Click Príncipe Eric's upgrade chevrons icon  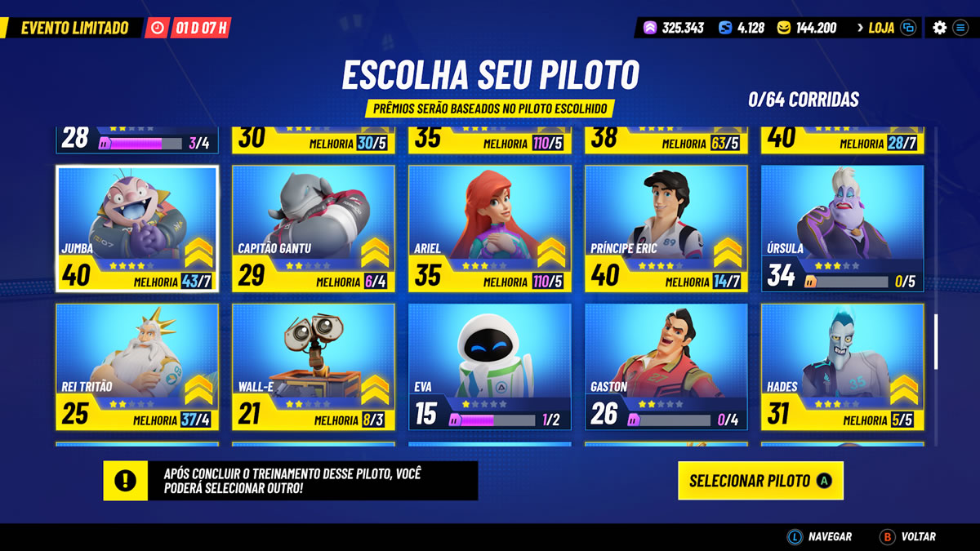(727, 253)
